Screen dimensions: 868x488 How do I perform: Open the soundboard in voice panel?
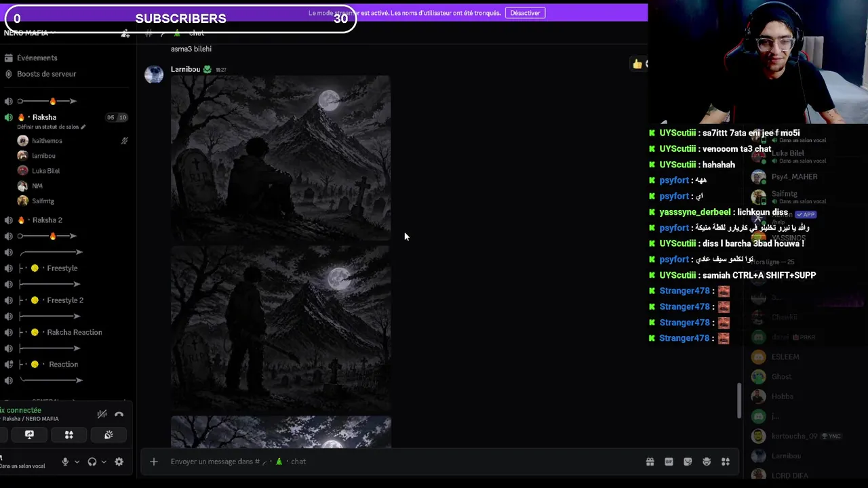coord(108,435)
